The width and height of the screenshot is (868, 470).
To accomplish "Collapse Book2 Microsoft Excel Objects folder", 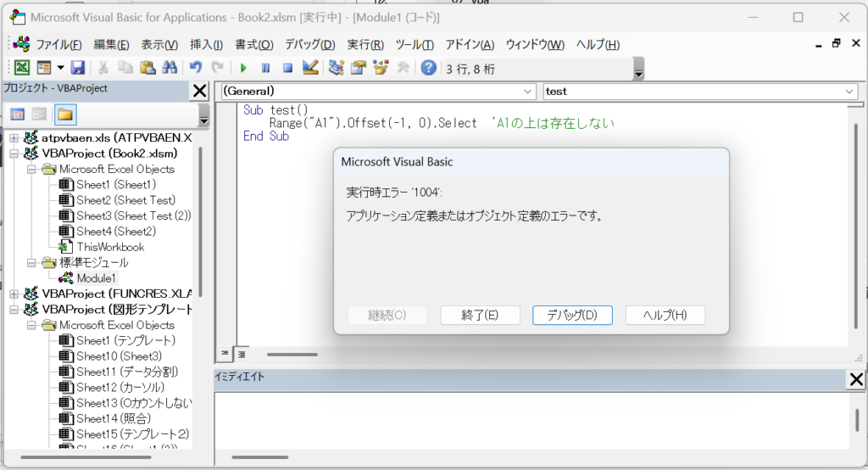I will click(31, 169).
